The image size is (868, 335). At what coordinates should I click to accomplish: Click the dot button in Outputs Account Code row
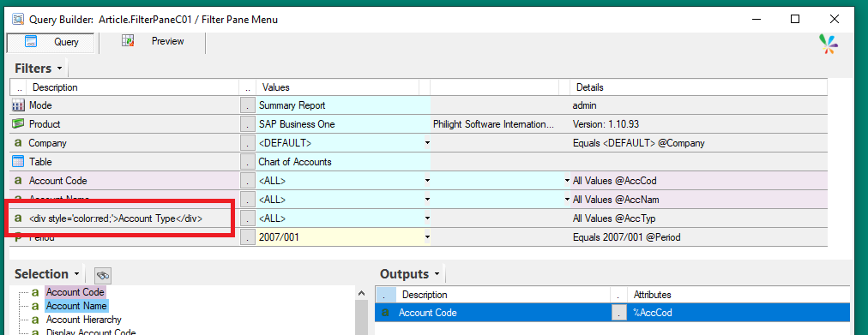tap(619, 313)
